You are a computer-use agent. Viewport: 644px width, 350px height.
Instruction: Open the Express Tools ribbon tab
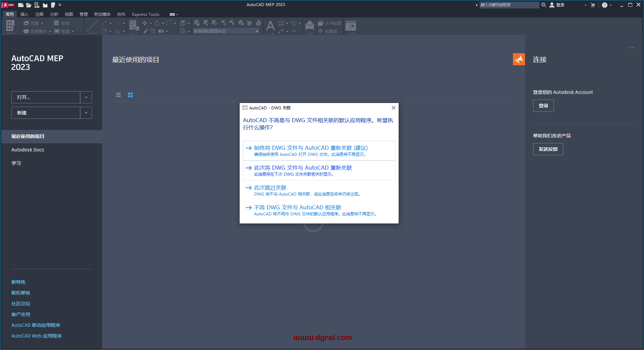pyautogui.click(x=146, y=14)
